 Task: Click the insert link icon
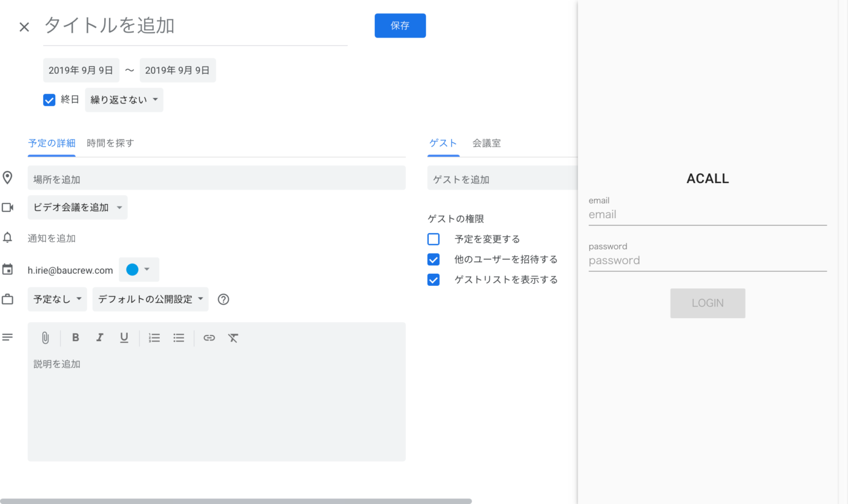coord(209,338)
